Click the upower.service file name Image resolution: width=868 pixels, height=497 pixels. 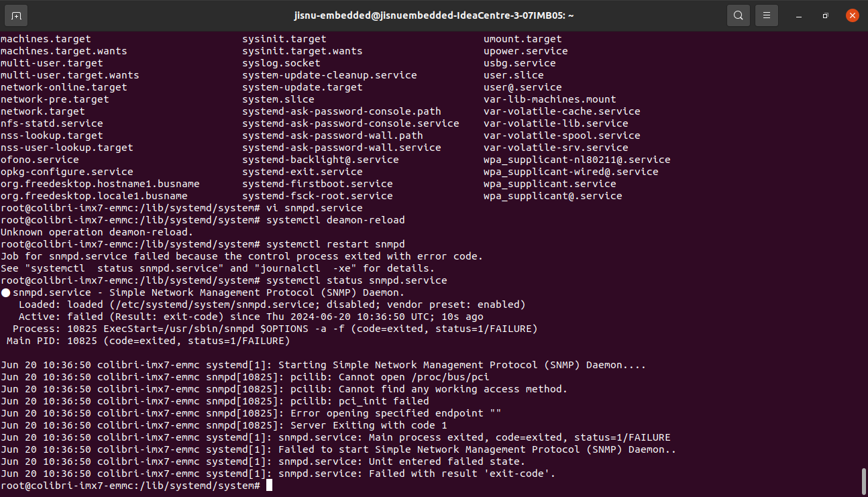tap(525, 51)
